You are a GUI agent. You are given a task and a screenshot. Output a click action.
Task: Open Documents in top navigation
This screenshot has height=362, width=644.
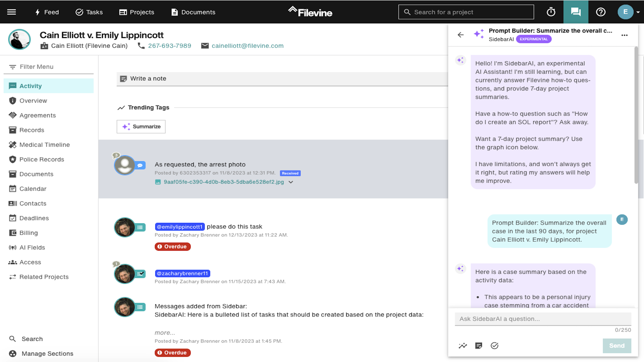pyautogui.click(x=193, y=12)
